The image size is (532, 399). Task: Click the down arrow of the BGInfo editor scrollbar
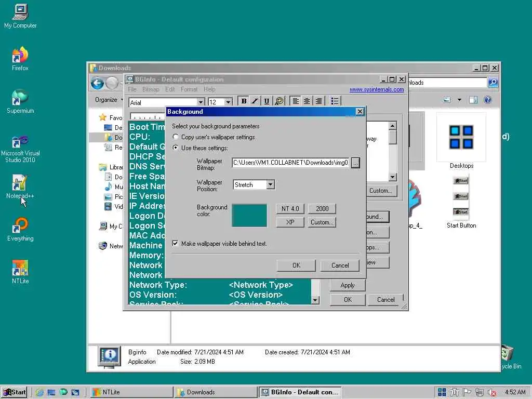[x=315, y=300]
